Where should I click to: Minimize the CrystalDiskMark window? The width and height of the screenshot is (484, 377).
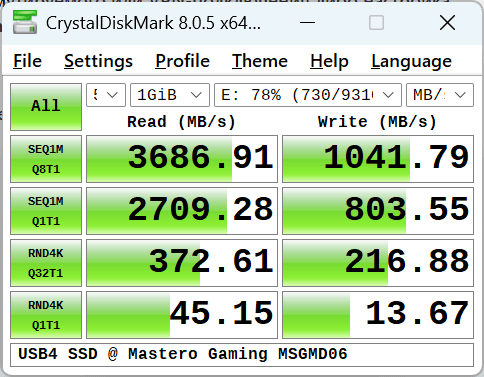pos(307,23)
